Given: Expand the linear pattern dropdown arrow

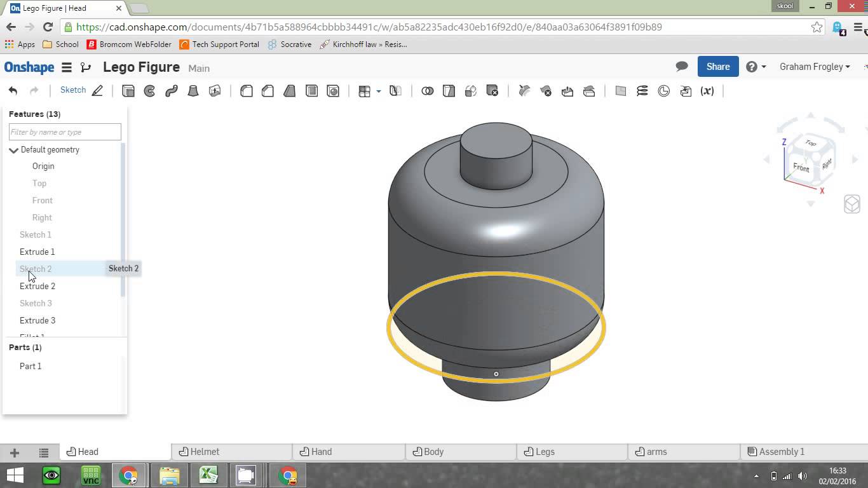Looking at the screenshot, I should 379,91.
